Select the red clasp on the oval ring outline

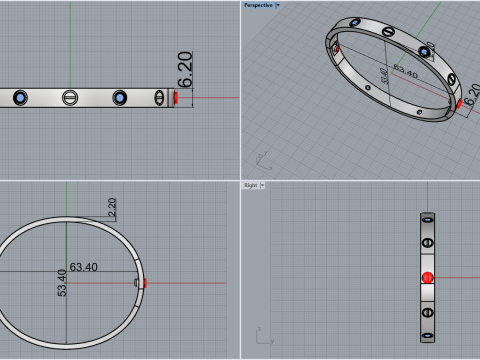click(145, 283)
